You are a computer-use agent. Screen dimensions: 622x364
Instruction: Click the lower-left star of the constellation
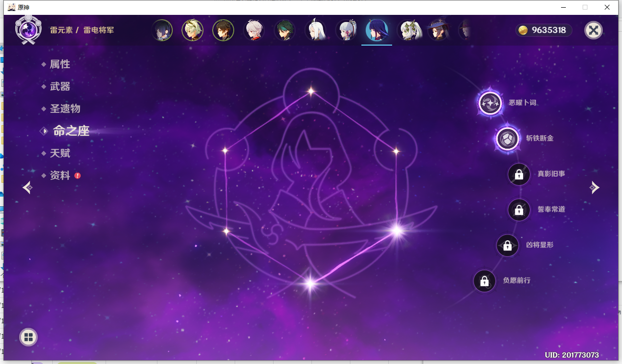coord(226,231)
